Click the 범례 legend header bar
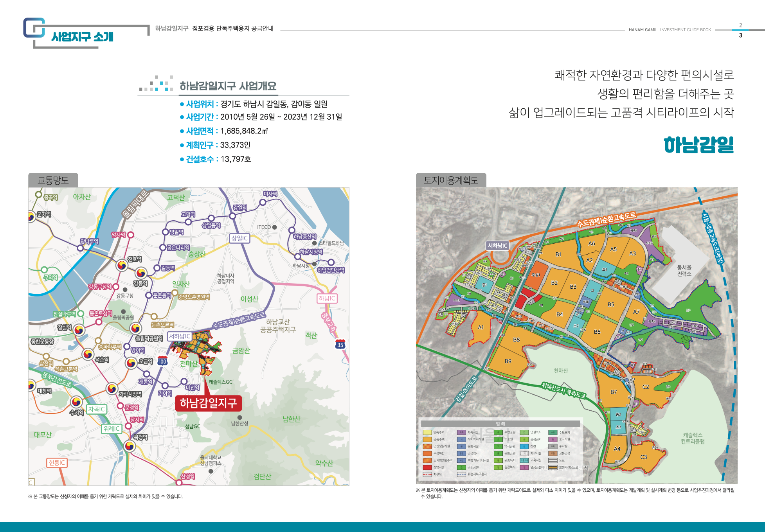 pos(500,424)
